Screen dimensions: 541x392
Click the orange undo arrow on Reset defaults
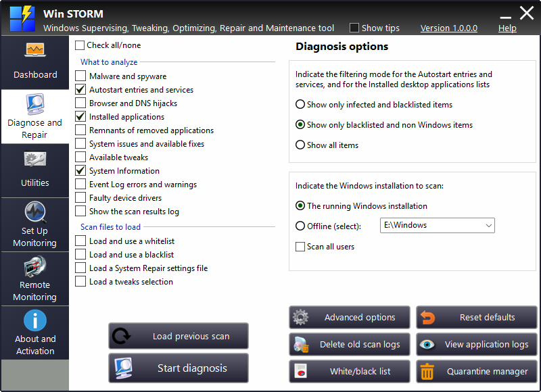(x=427, y=317)
